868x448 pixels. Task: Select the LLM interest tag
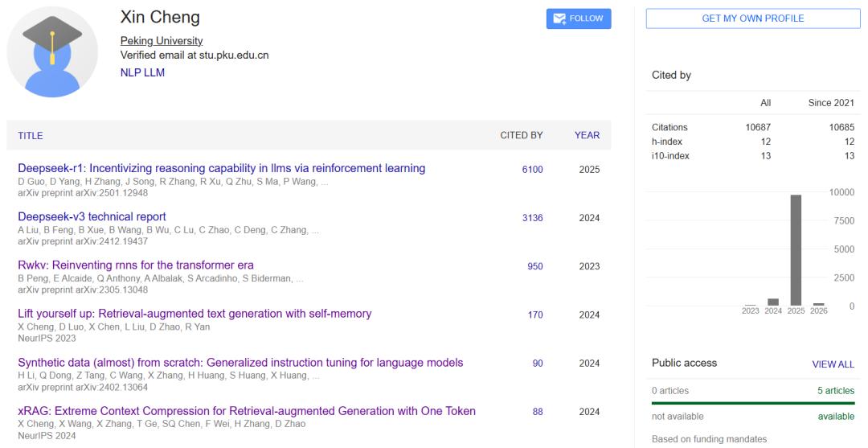click(154, 72)
